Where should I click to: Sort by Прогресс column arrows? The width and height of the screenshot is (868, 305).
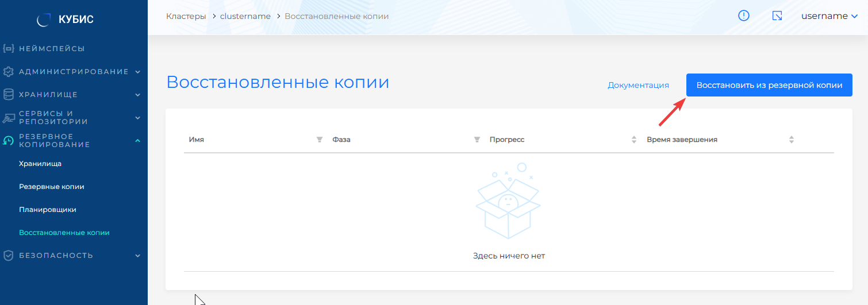[x=634, y=140]
